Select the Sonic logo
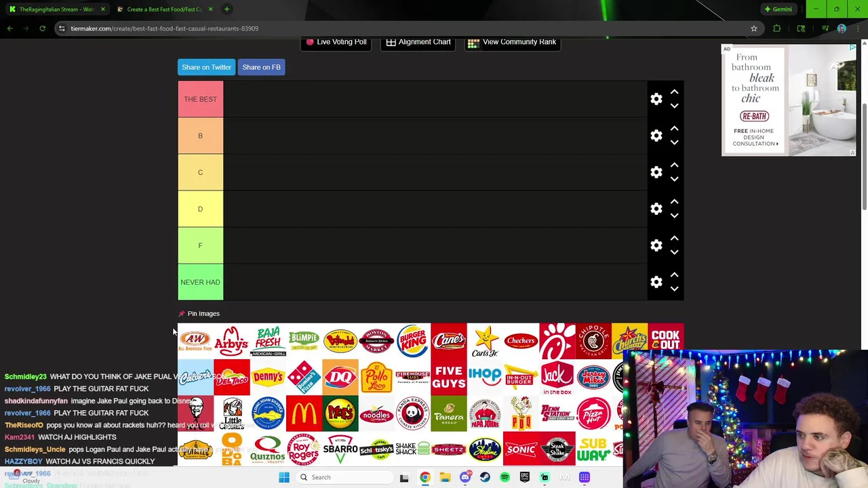The height and width of the screenshot is (488, 868). (521, 449)
